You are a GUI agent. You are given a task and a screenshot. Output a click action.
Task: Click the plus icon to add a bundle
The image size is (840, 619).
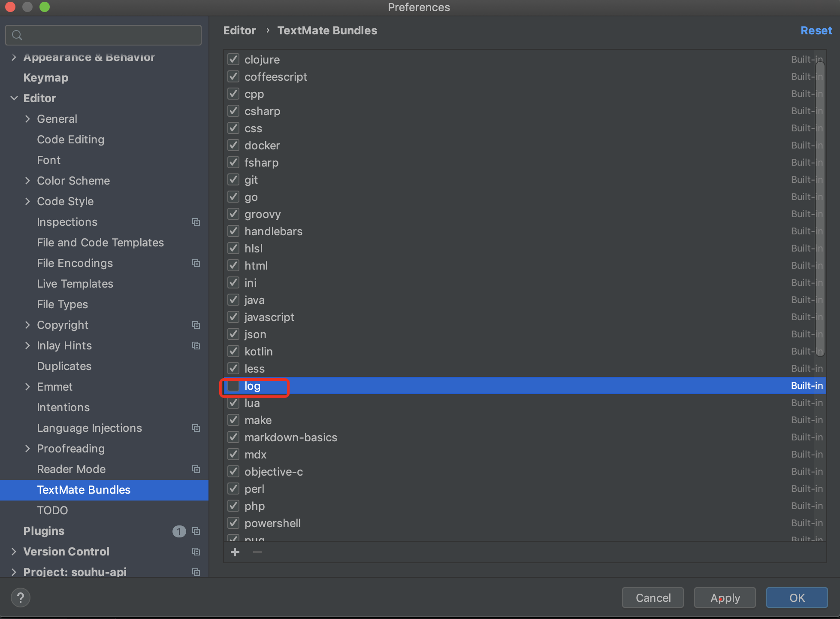[x=235, y=552]
